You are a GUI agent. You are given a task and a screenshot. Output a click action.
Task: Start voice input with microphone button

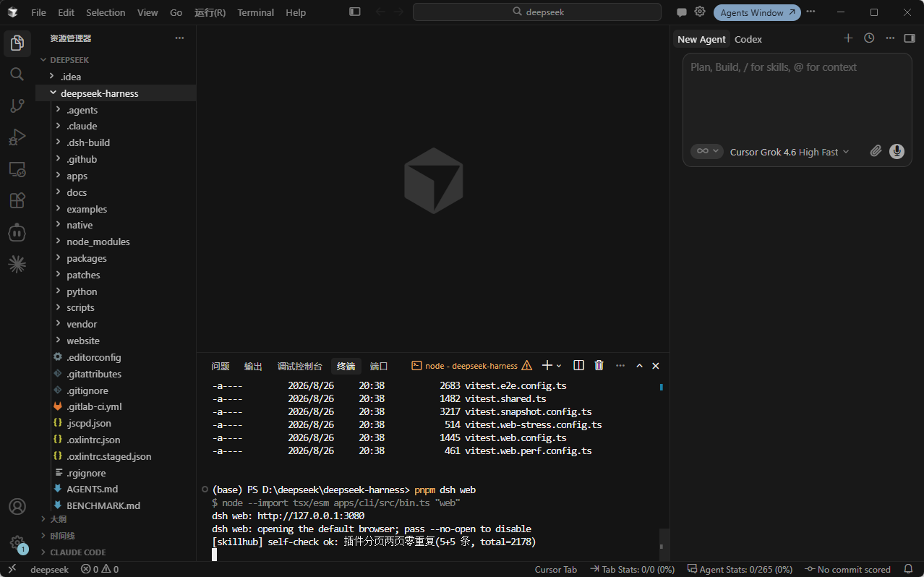click(x=897, y=151)
